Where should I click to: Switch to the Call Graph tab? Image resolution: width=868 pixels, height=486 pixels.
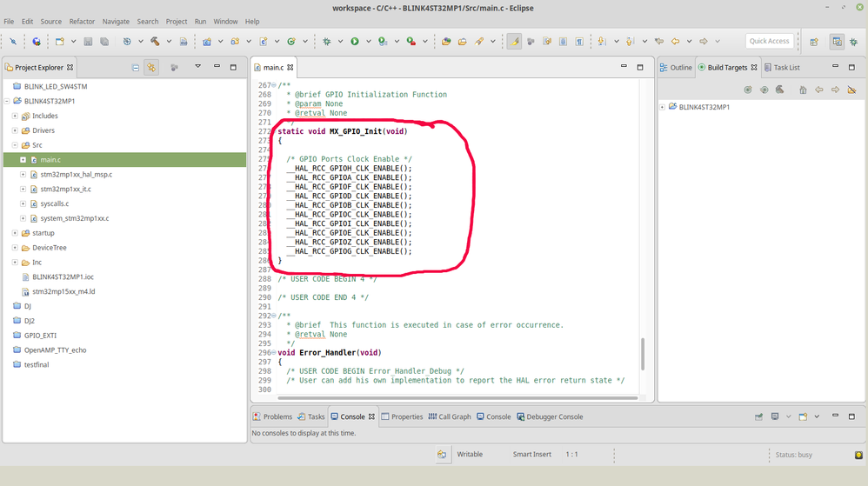click(x=450, y=416)
